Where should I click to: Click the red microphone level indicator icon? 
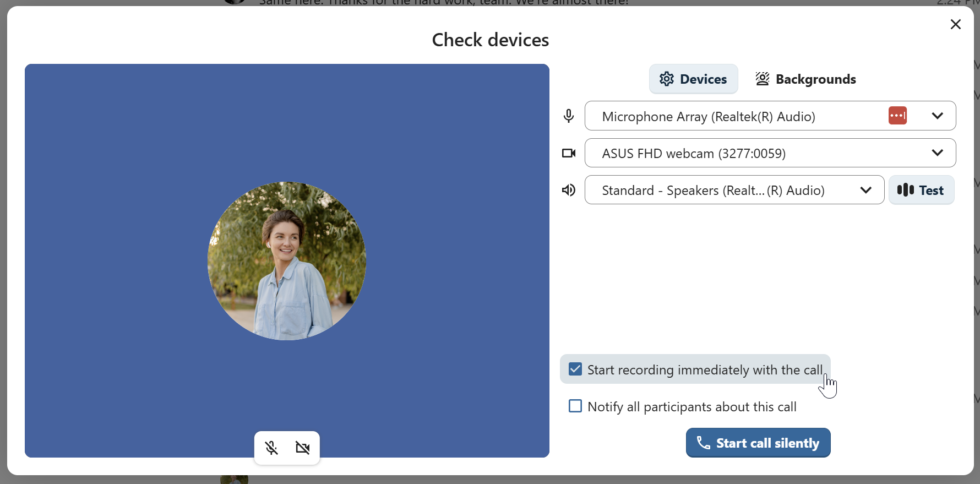(x=897, y=116)
